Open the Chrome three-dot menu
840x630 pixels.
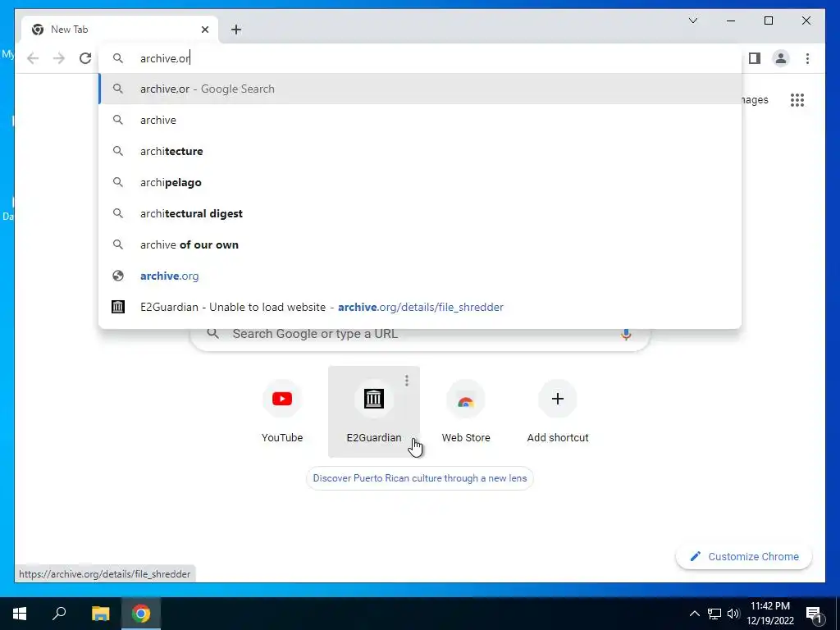pos(807,58)
